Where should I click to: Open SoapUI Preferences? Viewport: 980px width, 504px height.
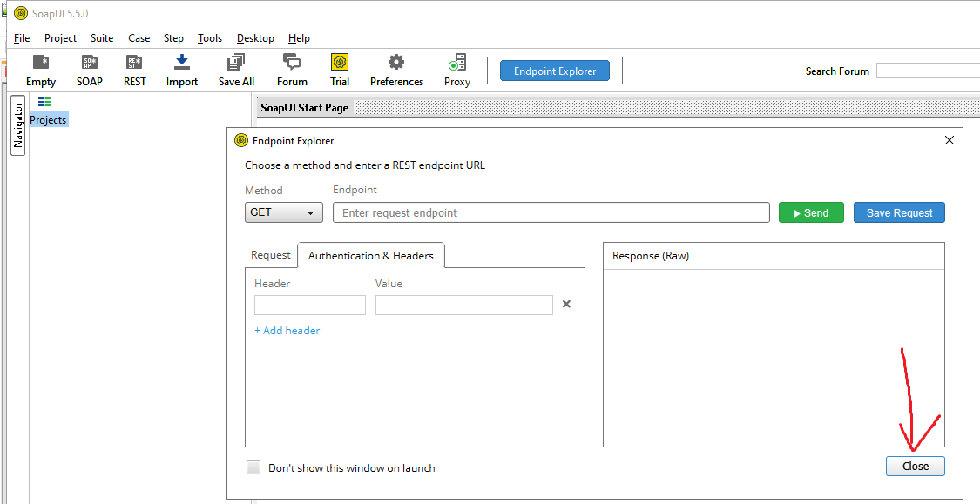tap(396, 70)
